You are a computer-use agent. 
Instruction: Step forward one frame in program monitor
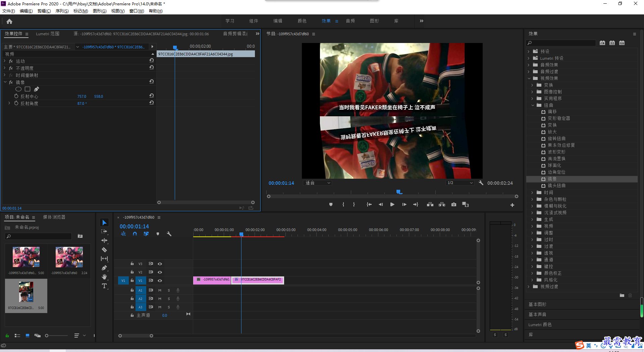(404, 205)
